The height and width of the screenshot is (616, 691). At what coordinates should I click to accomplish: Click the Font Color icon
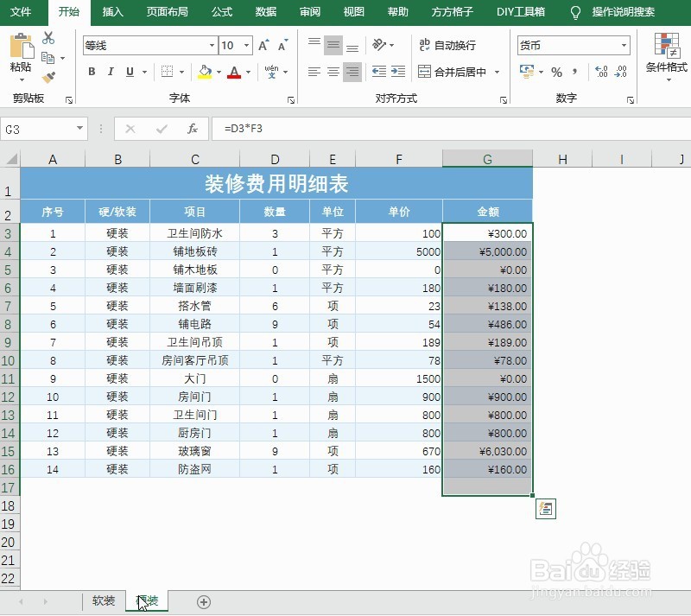[x=235, y=73]
